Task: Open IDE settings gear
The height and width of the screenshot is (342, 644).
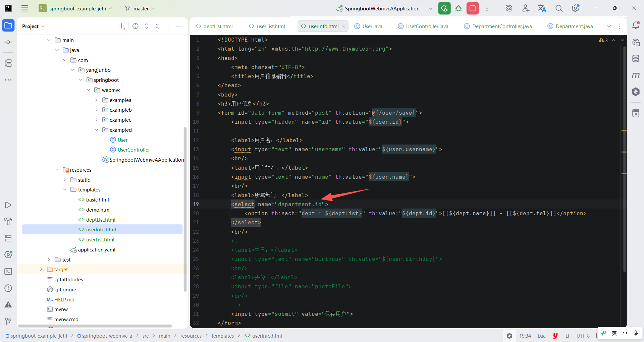Action: tap(576, 8)
